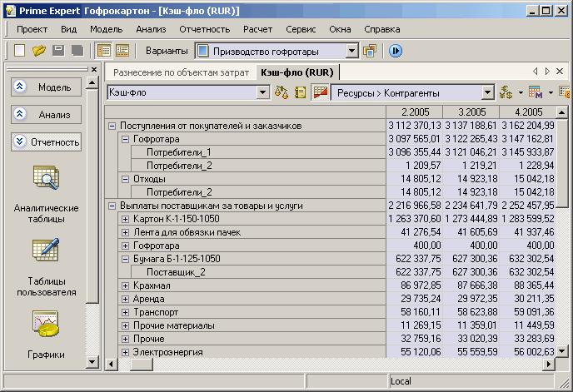Open the Модель menu
This screenshot has height=392, width=573.
[107, 29]
